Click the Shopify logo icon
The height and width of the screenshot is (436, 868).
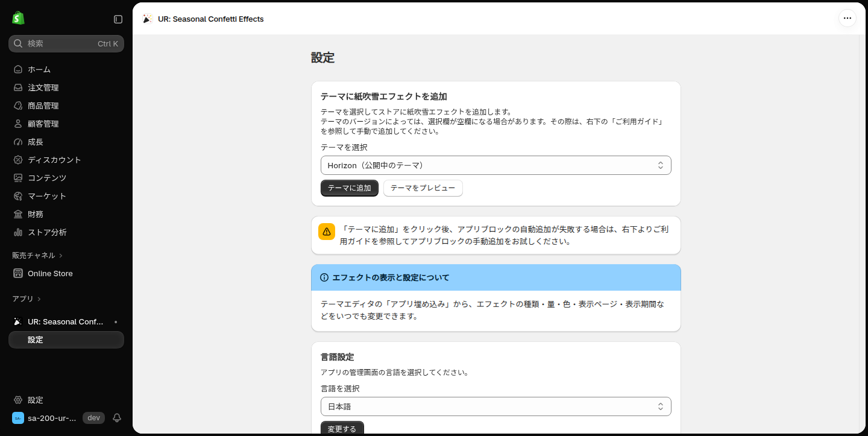point(18,18)
